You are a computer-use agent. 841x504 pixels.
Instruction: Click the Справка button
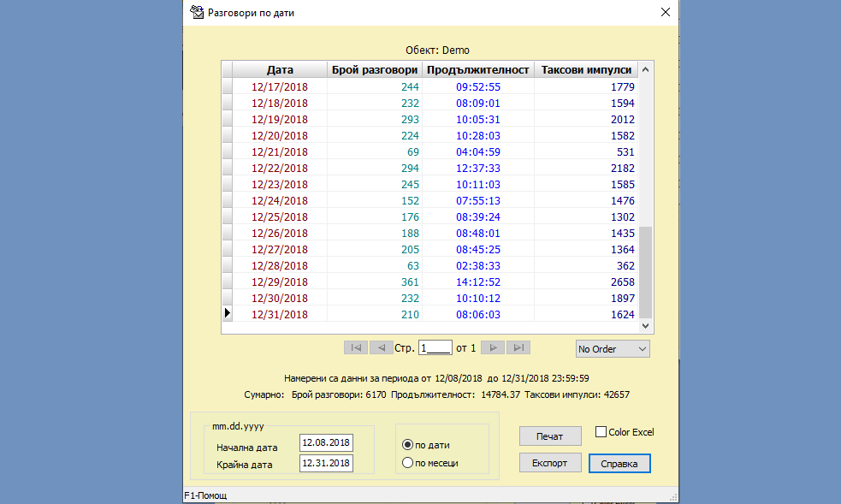(619, 463)
